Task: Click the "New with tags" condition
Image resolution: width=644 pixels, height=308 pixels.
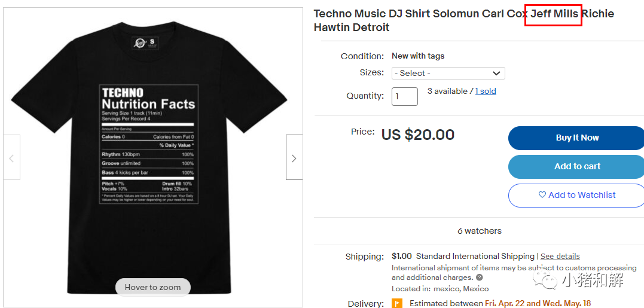Action: tap(418, 56)
